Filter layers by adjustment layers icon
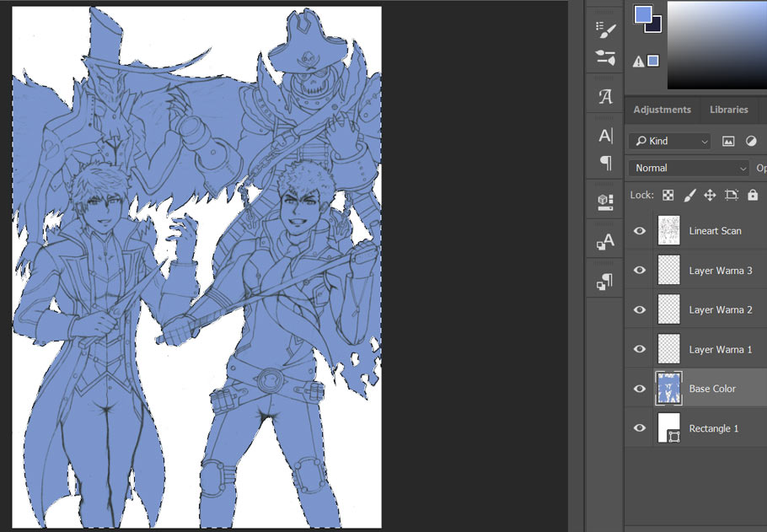767x532 pixels. point(751,142)
